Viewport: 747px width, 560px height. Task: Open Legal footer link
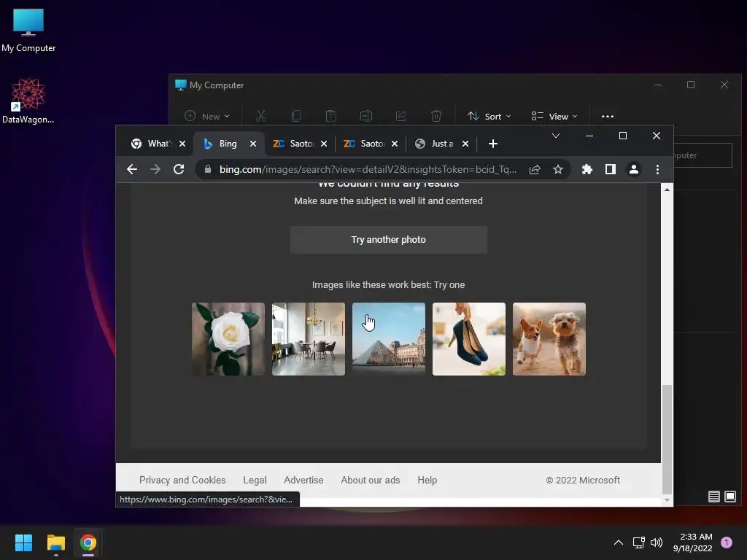pos(255,480)
